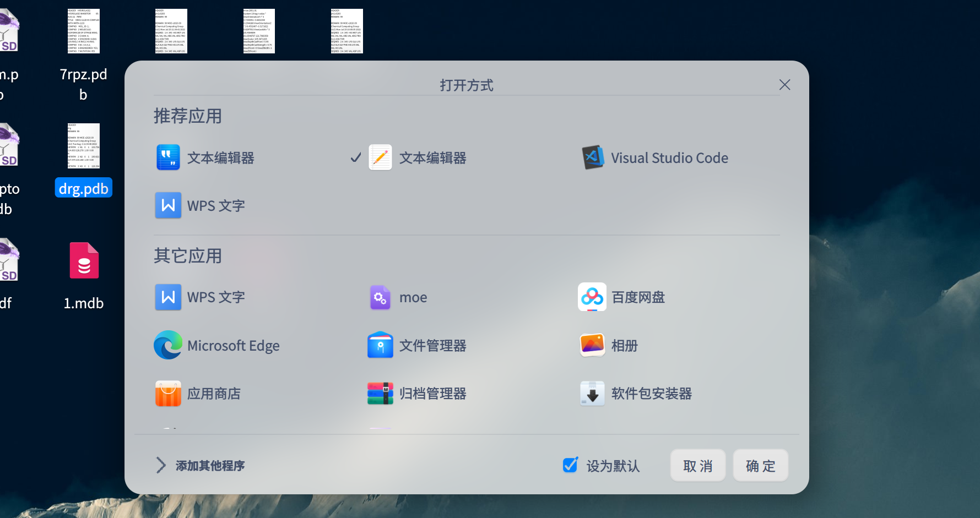This screenshot has width=980, height=518.
Task: Choose the moe application
Action: coord(398,297)
